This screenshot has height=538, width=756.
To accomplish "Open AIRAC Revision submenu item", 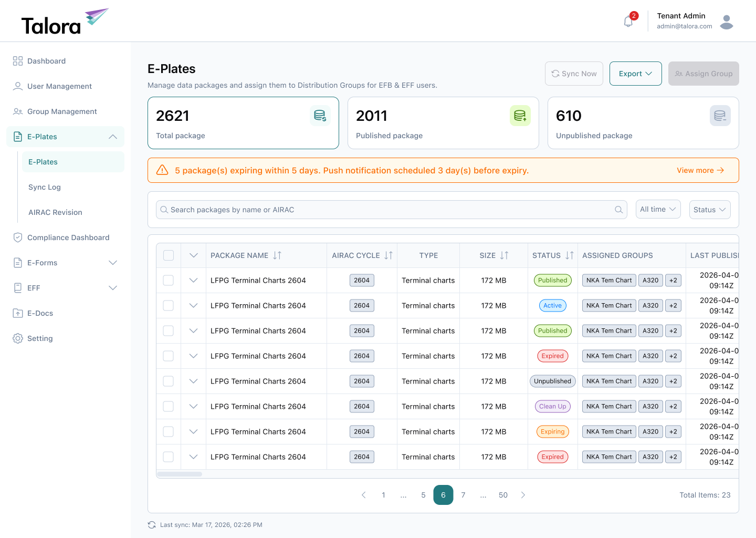I will [73, 212].
